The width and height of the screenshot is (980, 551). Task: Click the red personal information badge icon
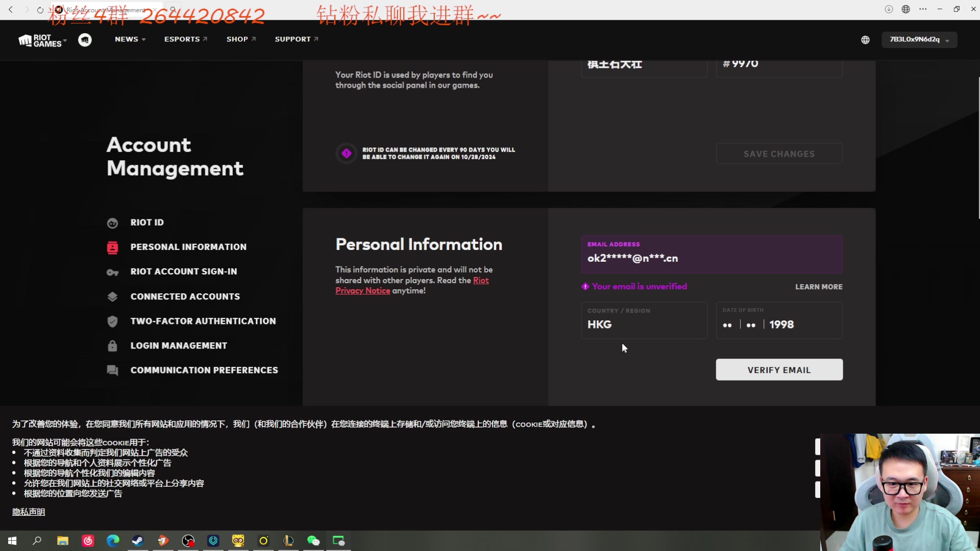click(x=112, y=247)
